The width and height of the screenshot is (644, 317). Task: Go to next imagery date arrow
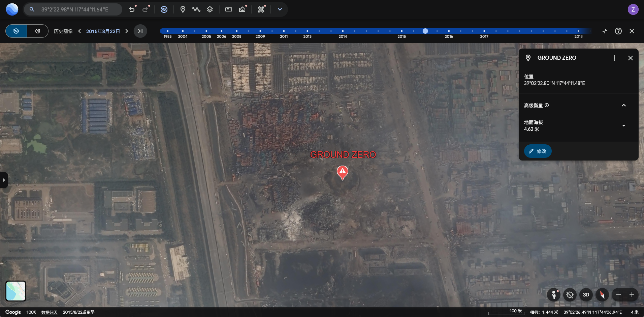127,31
